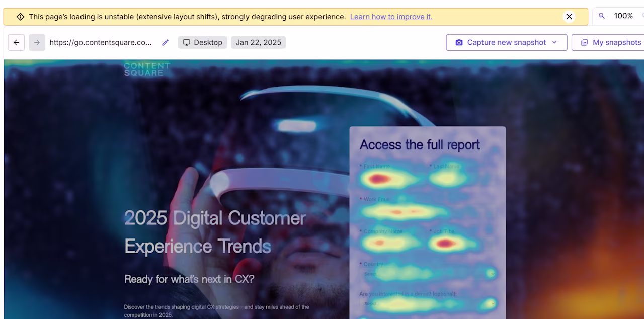Select the Desktop device chip

pyautogui.click(x=202, y=42)
